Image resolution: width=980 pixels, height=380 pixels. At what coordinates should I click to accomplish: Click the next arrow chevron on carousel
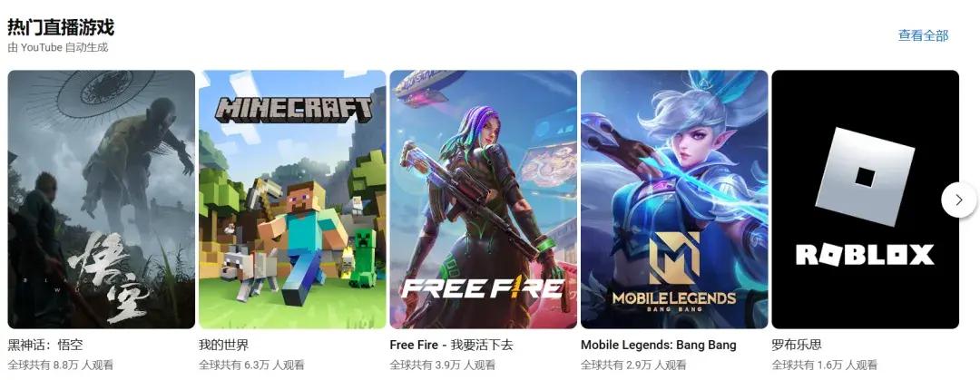coord(959,200)
